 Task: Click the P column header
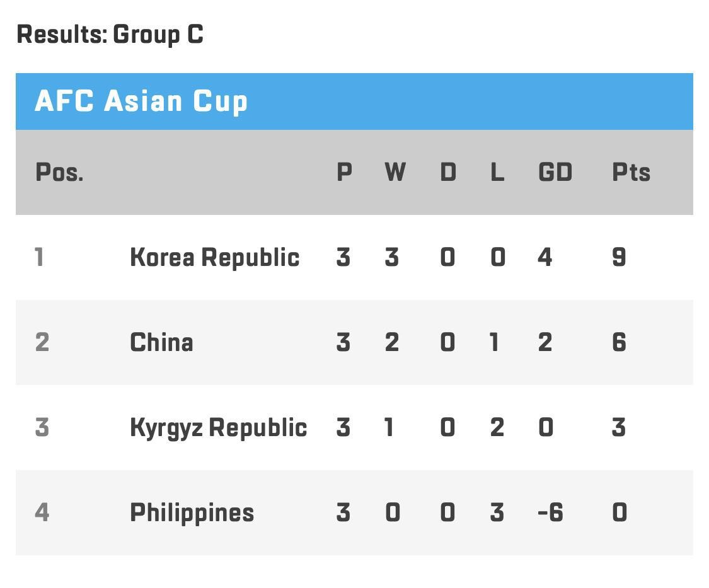coord(345,172)
